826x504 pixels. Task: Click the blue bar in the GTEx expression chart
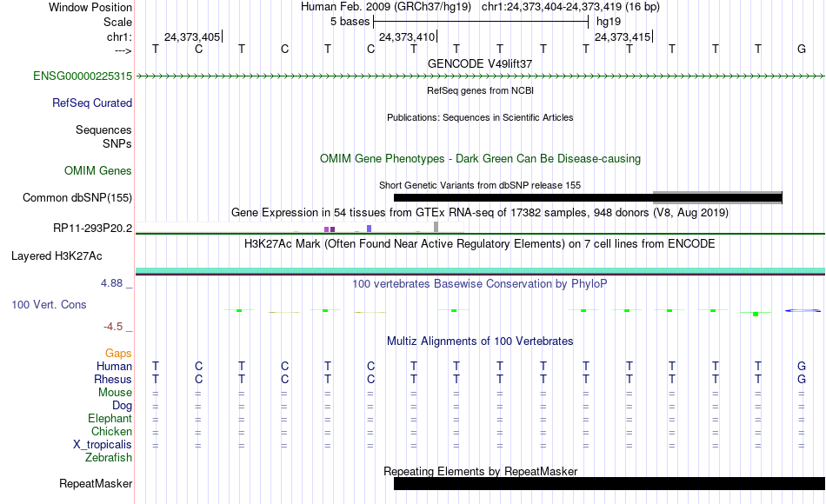370,229
